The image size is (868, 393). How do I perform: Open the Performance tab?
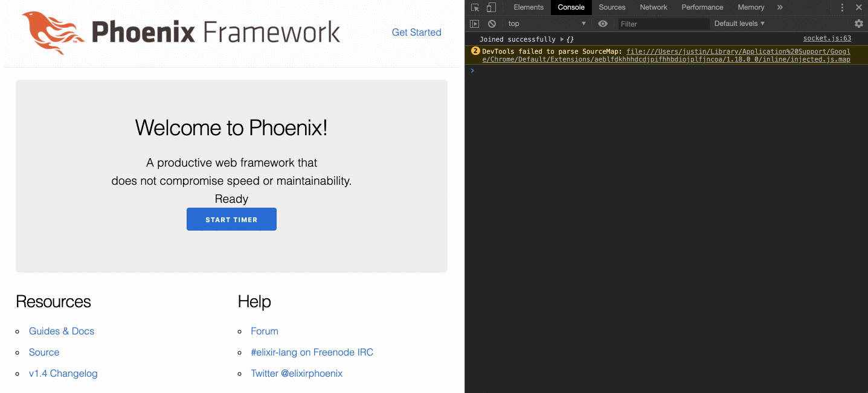702,7
